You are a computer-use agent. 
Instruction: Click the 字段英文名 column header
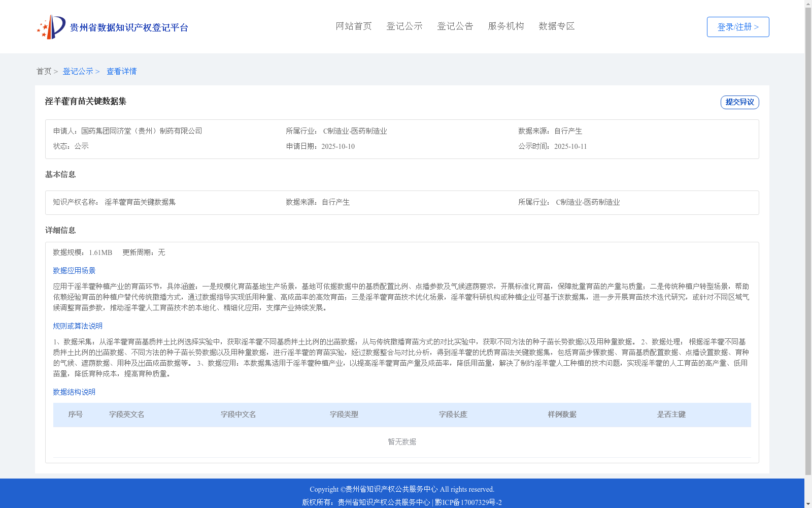click(x=127, y=415)
